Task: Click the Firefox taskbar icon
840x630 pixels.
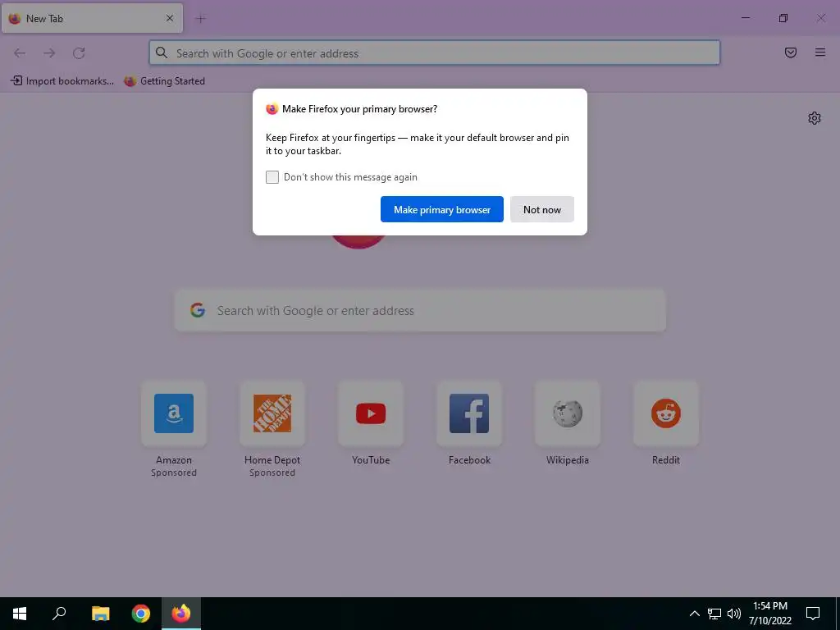Action: coord(181,614)
